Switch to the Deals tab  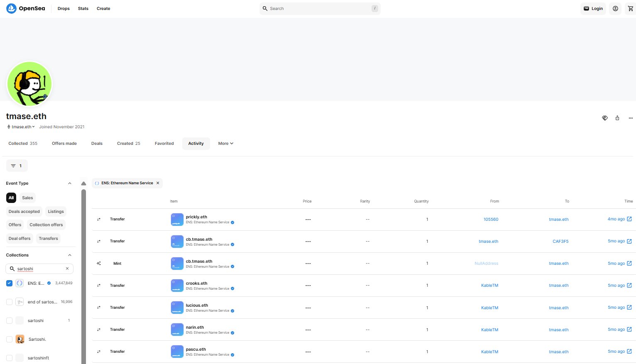[x=97, y=143]
